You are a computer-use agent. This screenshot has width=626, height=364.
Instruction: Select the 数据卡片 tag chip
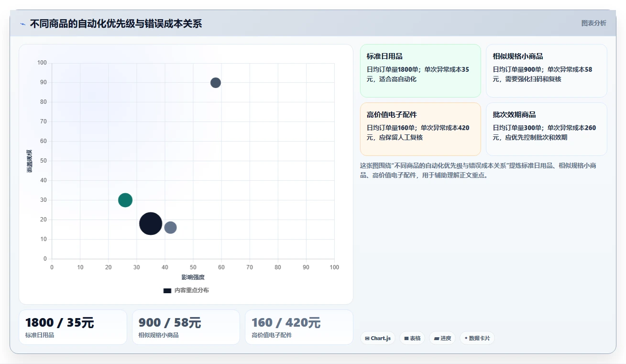[477, 338]
